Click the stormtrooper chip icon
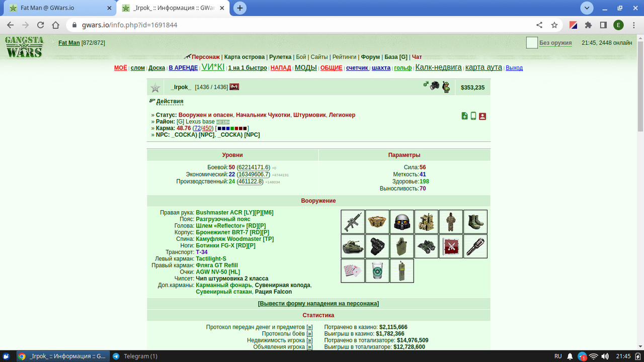Viewport: 644px width, 362px height. [451, 246]
